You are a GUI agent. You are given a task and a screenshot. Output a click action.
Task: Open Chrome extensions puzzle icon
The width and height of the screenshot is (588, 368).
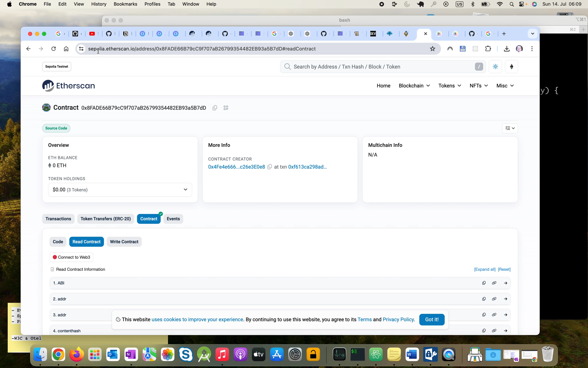tap(488, 49)
